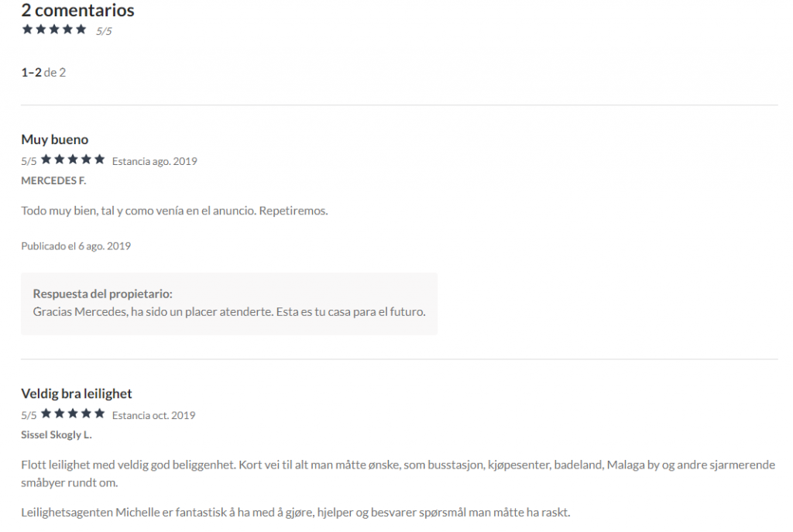Click the third star of the Muy bueno review
This screenshot has height=532, width=793.
coord(73,160)
